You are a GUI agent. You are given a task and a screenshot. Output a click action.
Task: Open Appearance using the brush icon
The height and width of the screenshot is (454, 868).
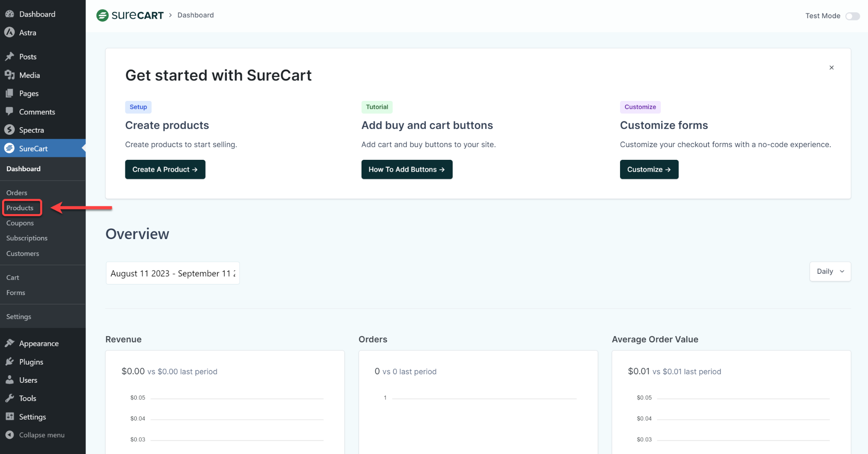point(10,343)
